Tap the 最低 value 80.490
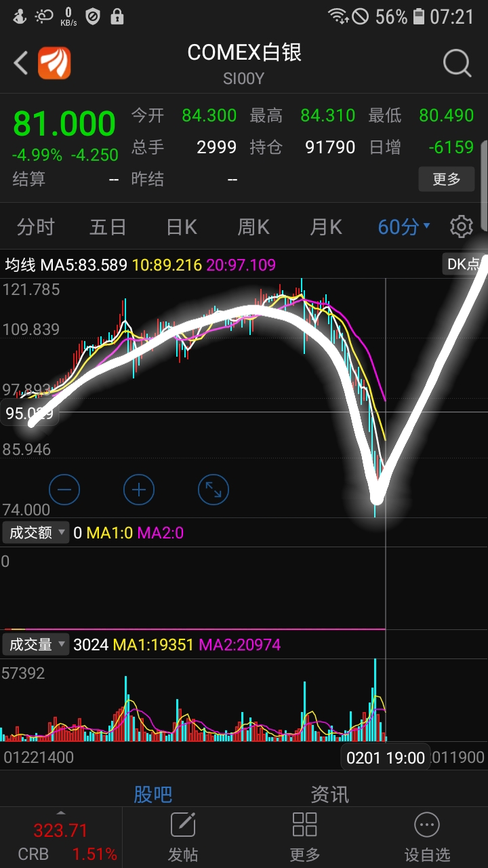 pos(447,115)
